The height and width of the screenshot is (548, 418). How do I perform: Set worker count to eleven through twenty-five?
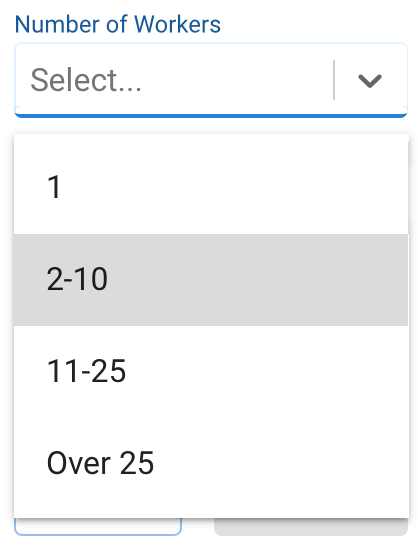pyautogui.click(x=211, y=372)
